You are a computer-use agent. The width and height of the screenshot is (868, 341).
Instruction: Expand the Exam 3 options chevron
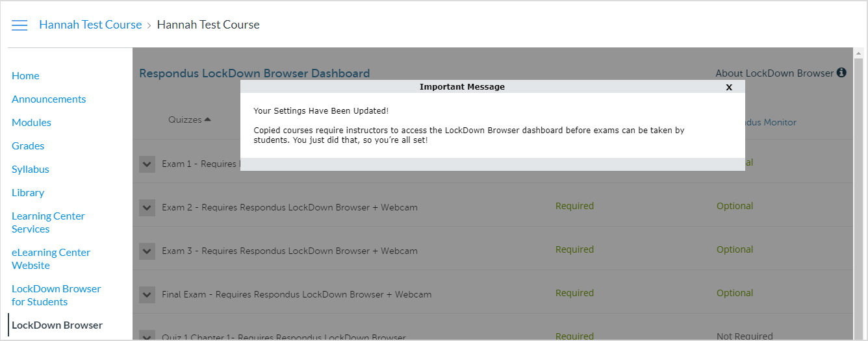point(147,251)
